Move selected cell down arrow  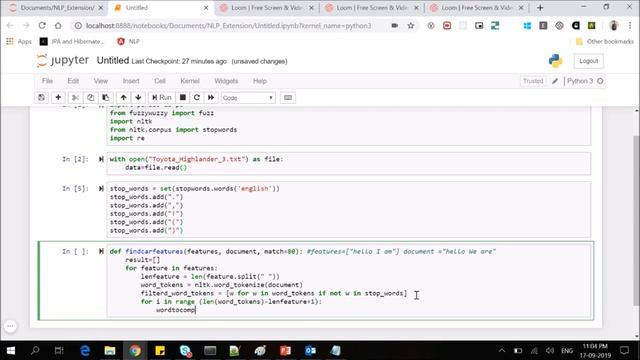(x=138, y=98)
